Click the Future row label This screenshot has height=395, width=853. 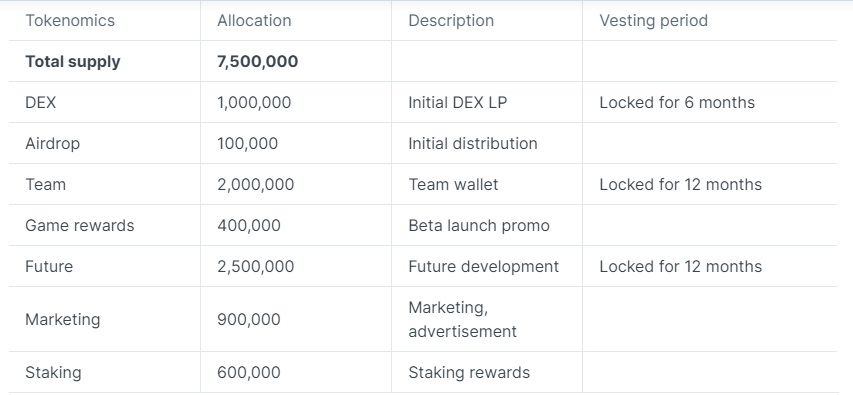click(x=49, y=267)
